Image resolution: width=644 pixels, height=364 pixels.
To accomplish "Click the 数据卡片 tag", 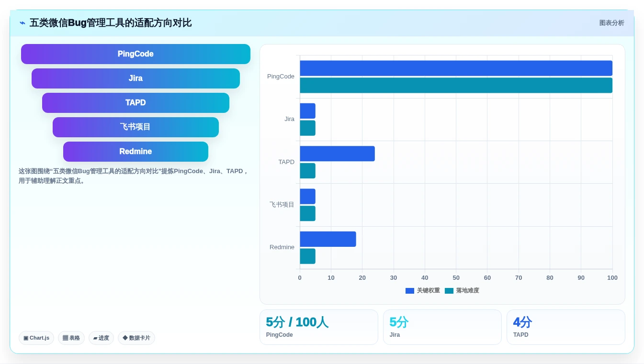I will coord(136,338).
